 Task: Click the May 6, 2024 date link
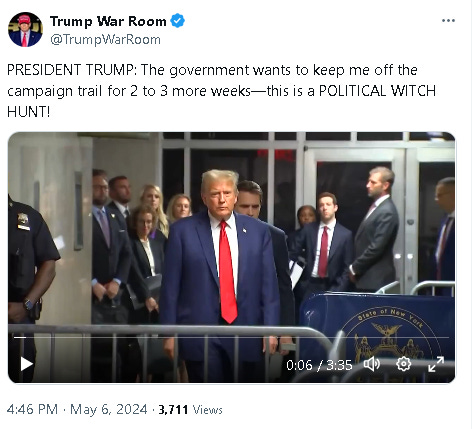[109, 409]
